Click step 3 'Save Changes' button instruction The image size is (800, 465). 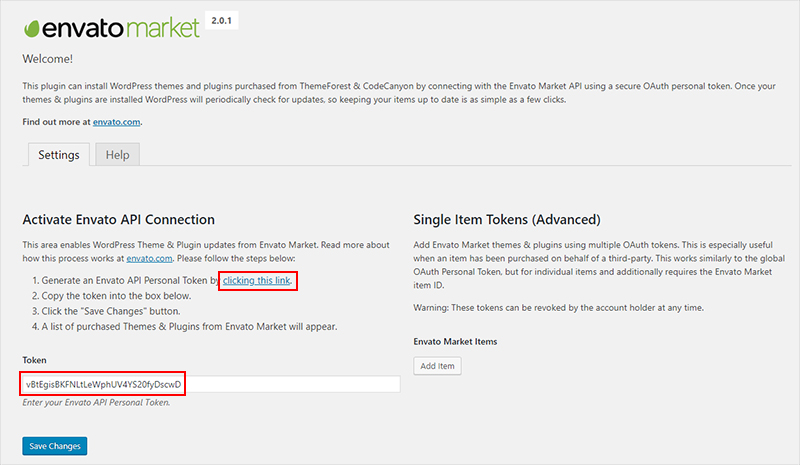pos(106,311)
